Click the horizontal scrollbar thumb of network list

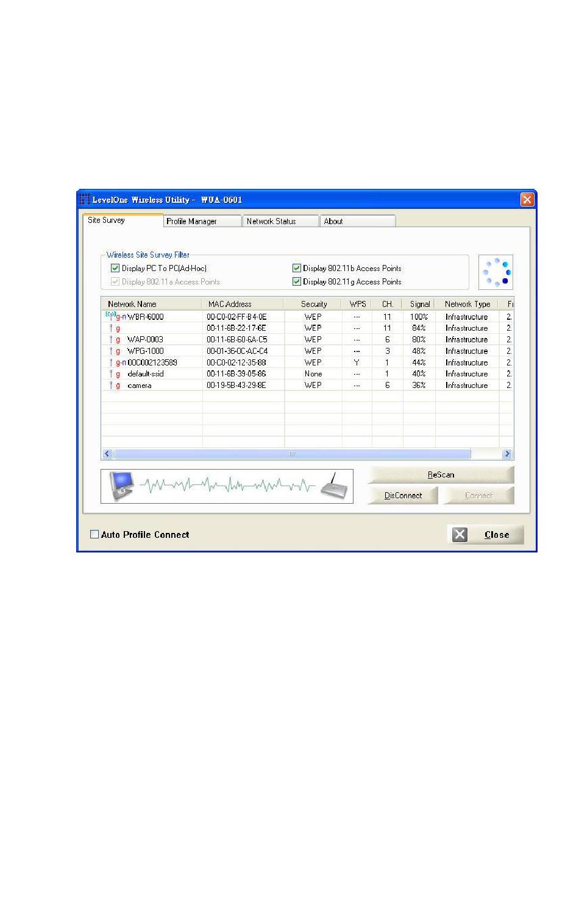(x=292, y=454)
